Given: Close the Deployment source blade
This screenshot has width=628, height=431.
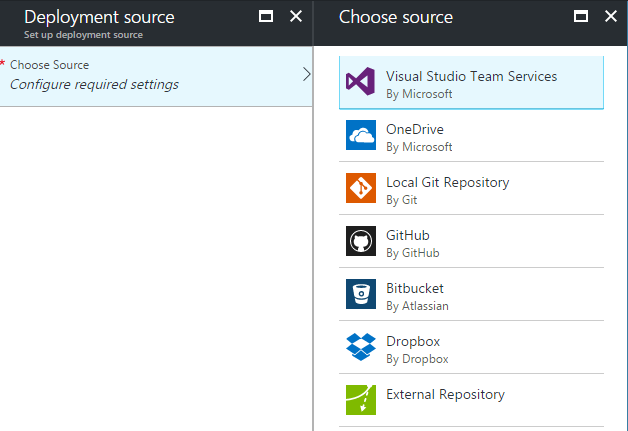Looking at the screenshot, I should tap(295, 17).
